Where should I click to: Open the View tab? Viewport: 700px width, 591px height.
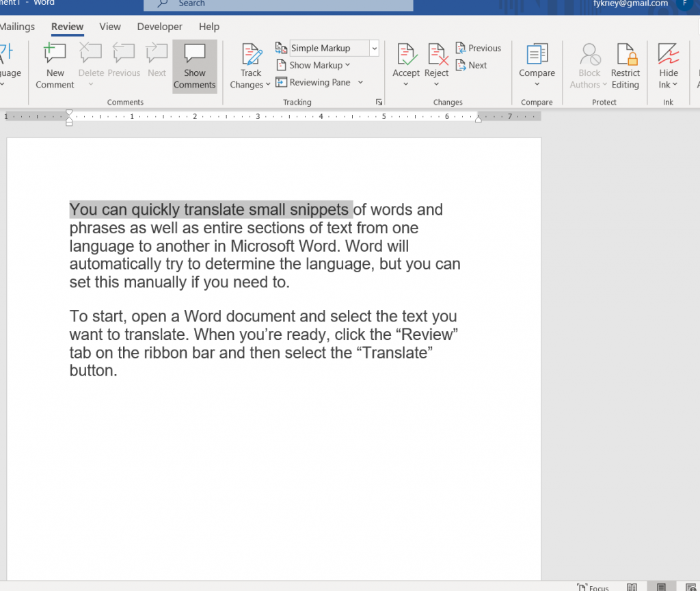[x=110, y=27]
